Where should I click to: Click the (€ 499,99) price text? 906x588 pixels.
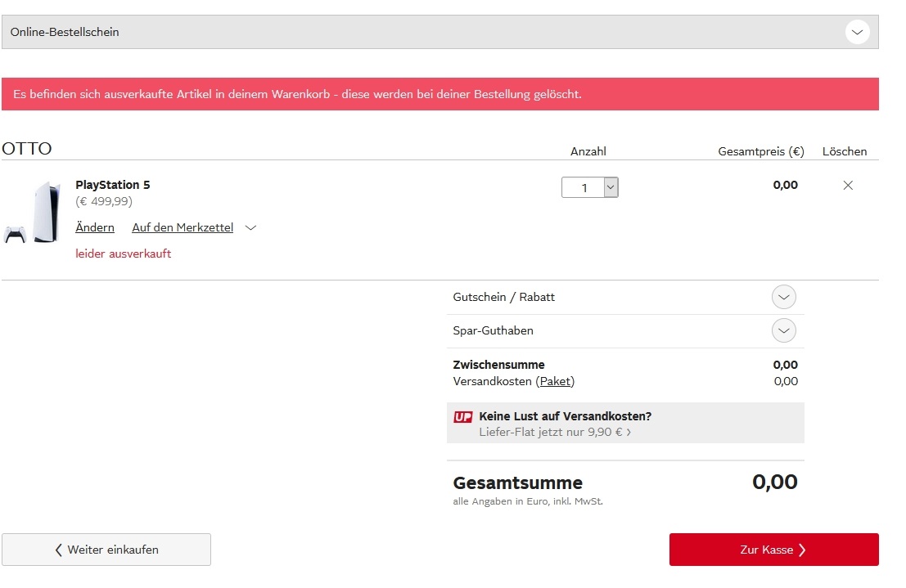(x=104, y=201)
